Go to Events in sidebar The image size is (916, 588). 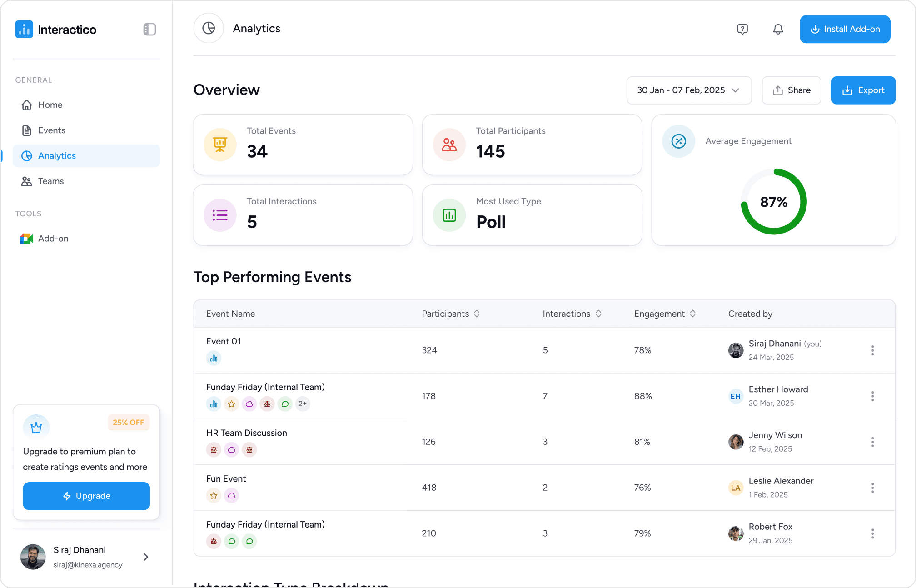tap(51, 130)
